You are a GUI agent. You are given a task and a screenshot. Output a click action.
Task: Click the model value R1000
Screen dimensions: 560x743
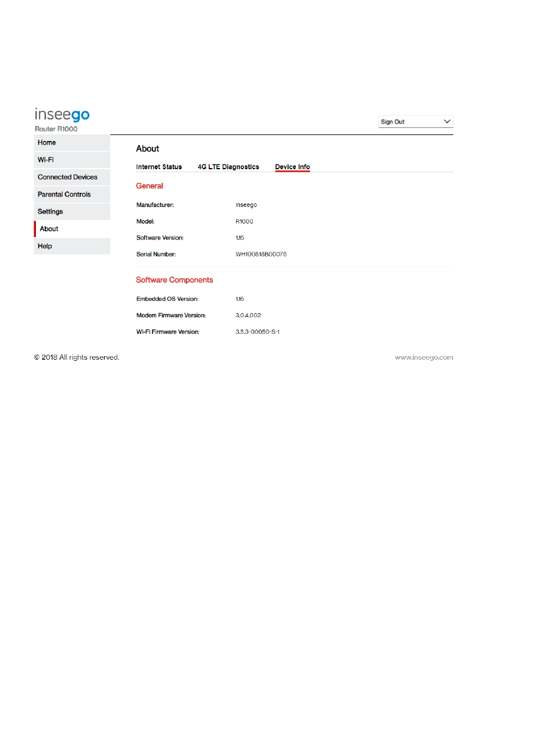tap(244, 221)
